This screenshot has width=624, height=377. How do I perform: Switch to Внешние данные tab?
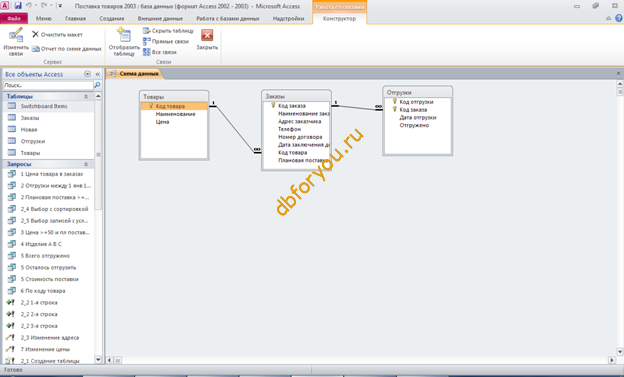pos(160,19)
